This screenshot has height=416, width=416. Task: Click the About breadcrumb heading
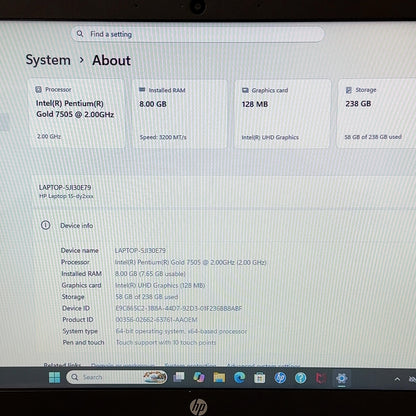(111, 61)
